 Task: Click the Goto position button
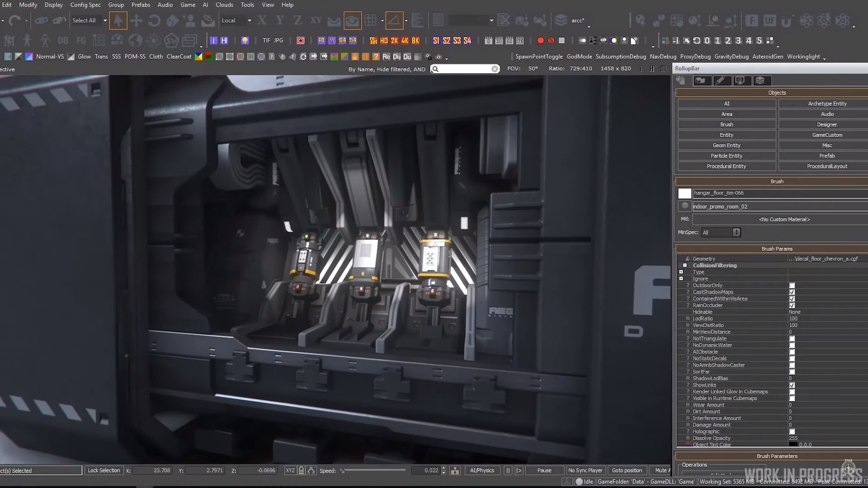tap(627, 470)
